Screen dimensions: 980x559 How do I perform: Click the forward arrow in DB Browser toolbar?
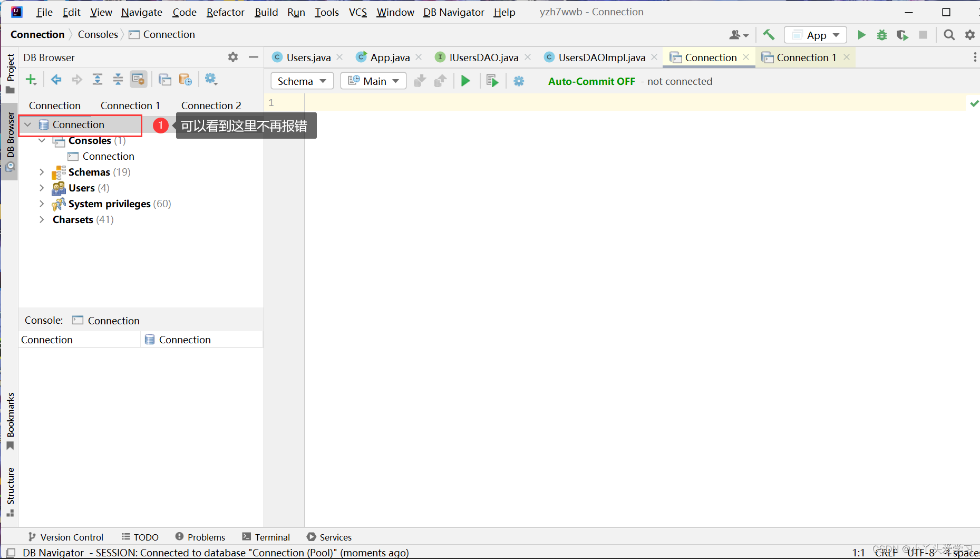(x=77, y=80)
